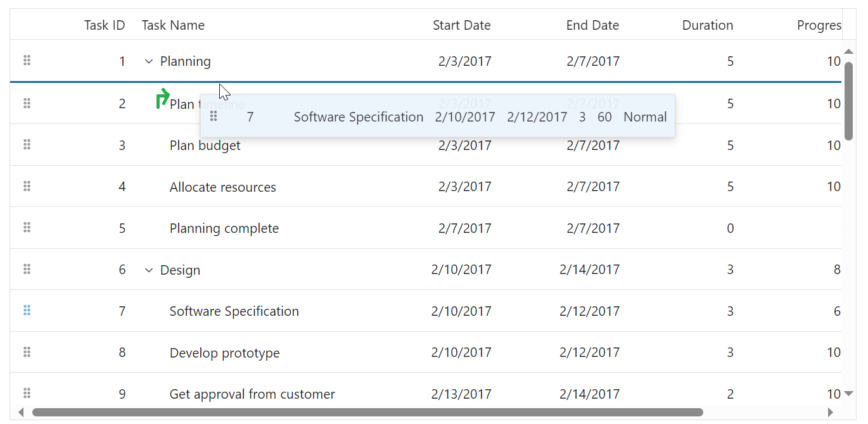The width and height of the screenshot is (868, 424).
Task: Select the Develop prototype task cell
Action: (224, 353)
